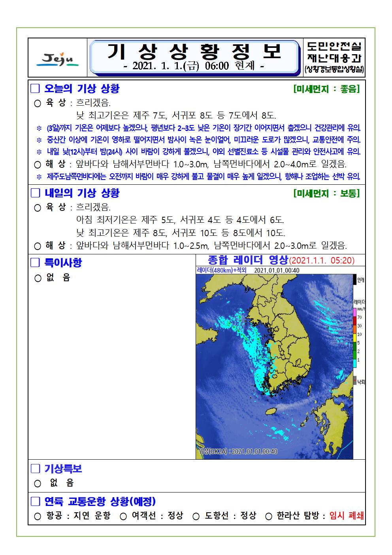Screen dimensions: 392x555
Task: Click the '(상황경보통합상황실)' label
Action: pos(335,70)
